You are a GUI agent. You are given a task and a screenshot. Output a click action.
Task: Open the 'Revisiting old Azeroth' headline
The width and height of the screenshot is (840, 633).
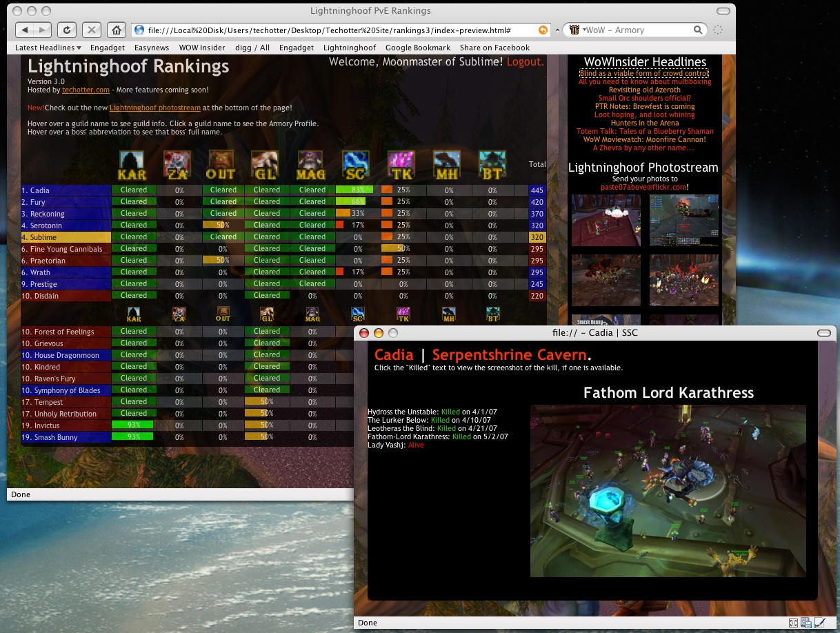[645, 90]
